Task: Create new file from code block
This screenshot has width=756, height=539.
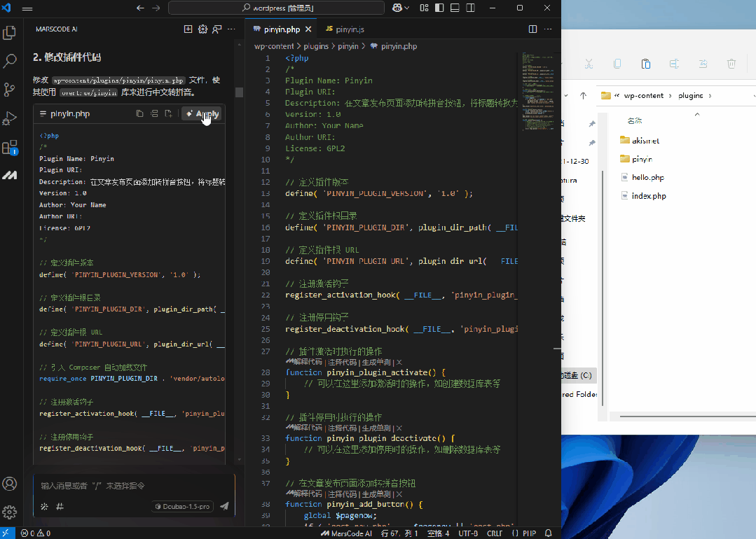Action: [x=169, y=113]
